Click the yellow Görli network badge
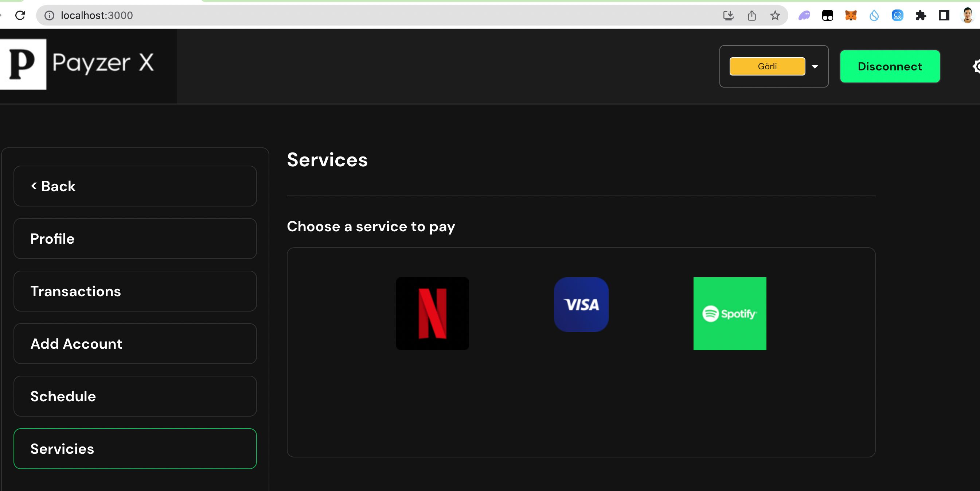Image resolution: width=980 pixels, height=491 pixels. [767, 66]
